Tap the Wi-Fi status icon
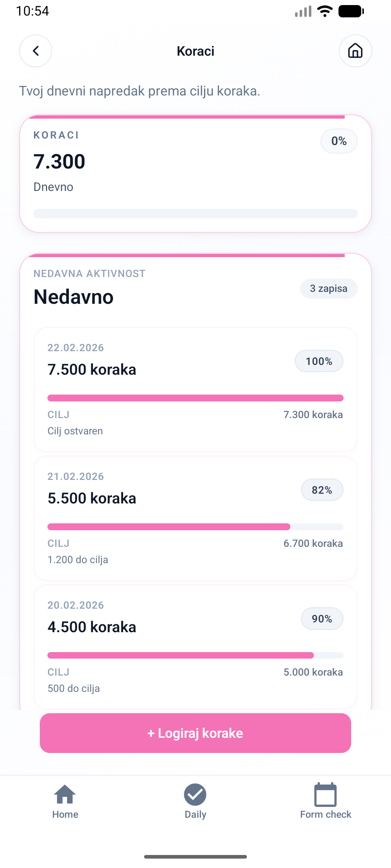The height and width of the screenshot is (868, 391). (325, 11)
